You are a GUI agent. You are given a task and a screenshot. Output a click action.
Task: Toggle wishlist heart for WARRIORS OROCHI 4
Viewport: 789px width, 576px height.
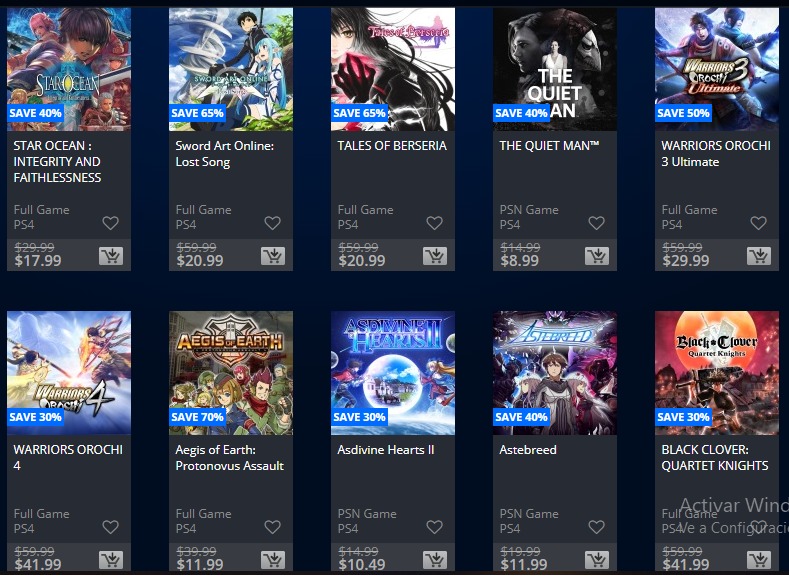click(x=111, y=527)
